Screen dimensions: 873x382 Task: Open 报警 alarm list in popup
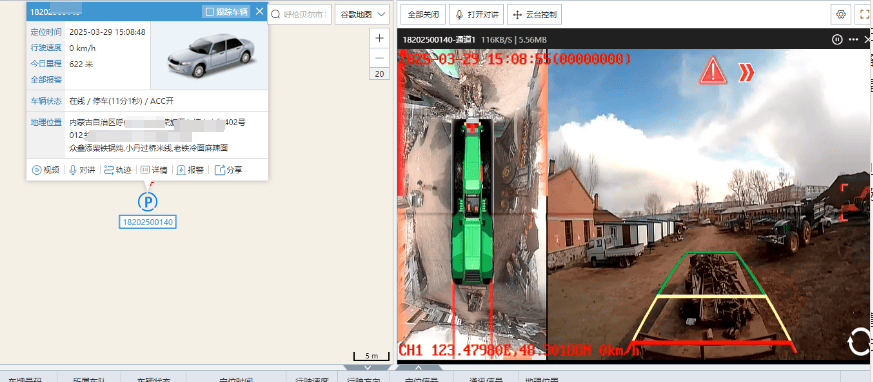click(x=190, y=170)
